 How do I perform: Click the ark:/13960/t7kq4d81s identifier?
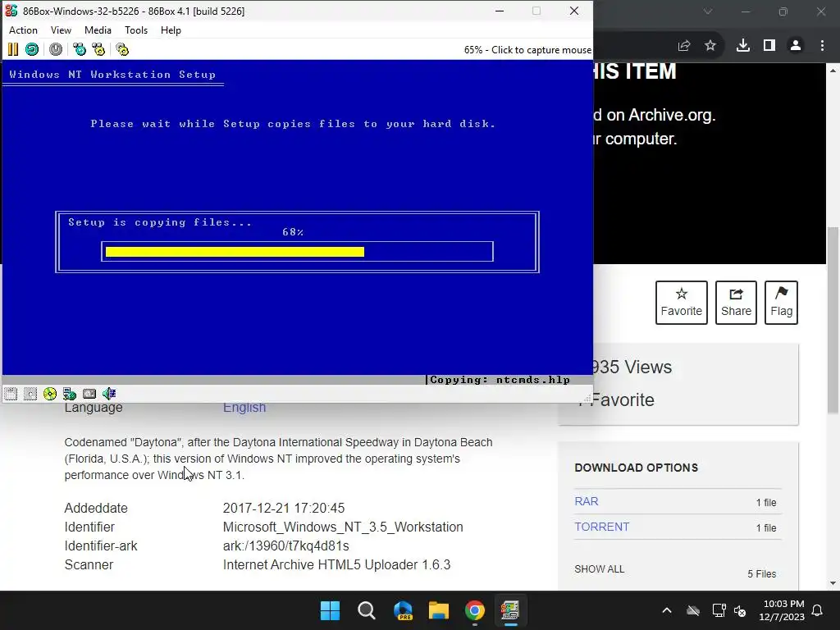point(286,546)
